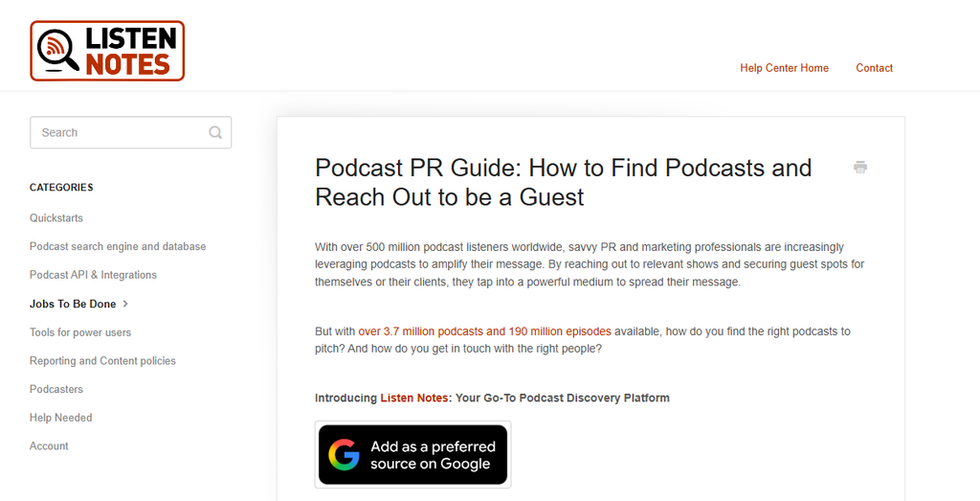Click the Listen Notes logo
The image size is (980, 501).
[107, 51]
